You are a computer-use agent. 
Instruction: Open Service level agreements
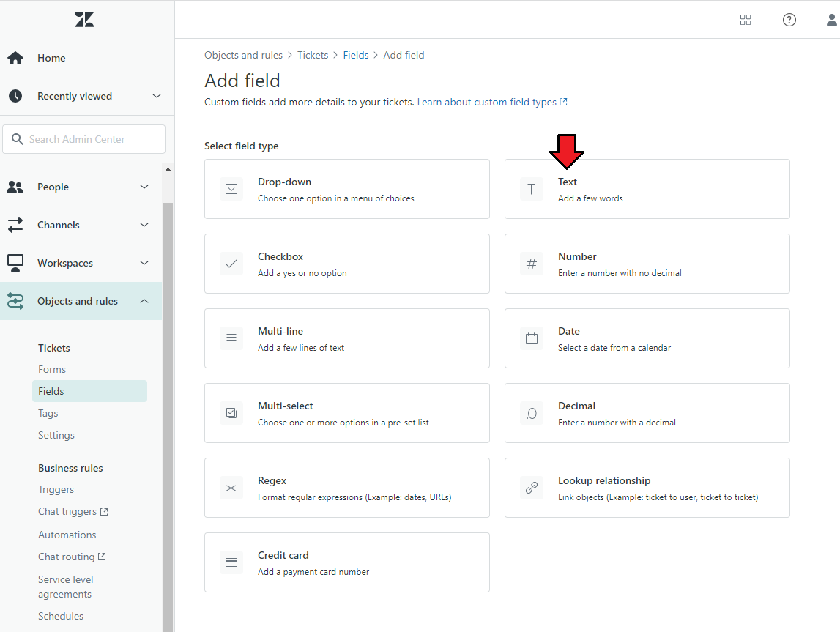click(x=65, y=587)
